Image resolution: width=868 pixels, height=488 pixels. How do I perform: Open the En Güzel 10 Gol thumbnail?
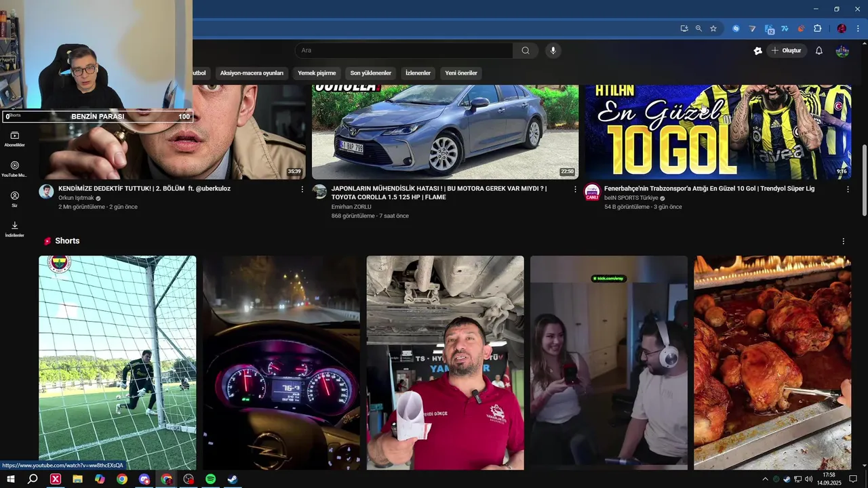click(x=717, y=131)
